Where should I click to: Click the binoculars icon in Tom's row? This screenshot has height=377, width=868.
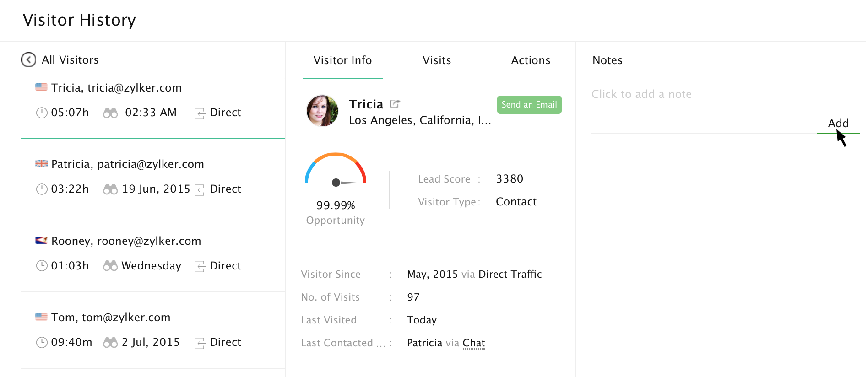pyautogui.click(x=110, y=342)
